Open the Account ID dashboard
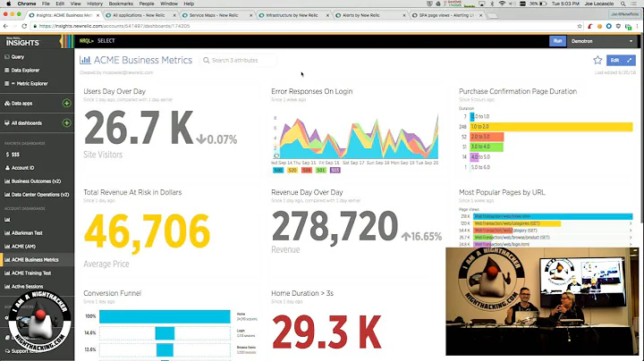 point(20,168)
